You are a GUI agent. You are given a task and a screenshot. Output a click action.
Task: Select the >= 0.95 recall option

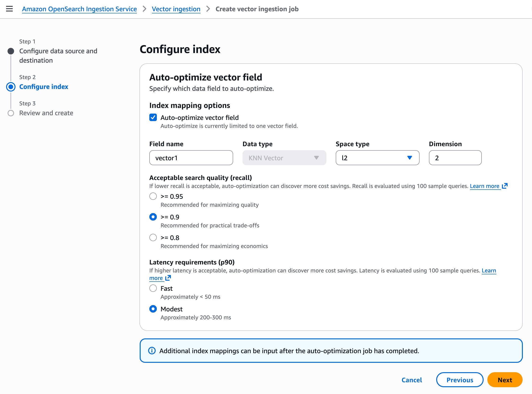153,196
